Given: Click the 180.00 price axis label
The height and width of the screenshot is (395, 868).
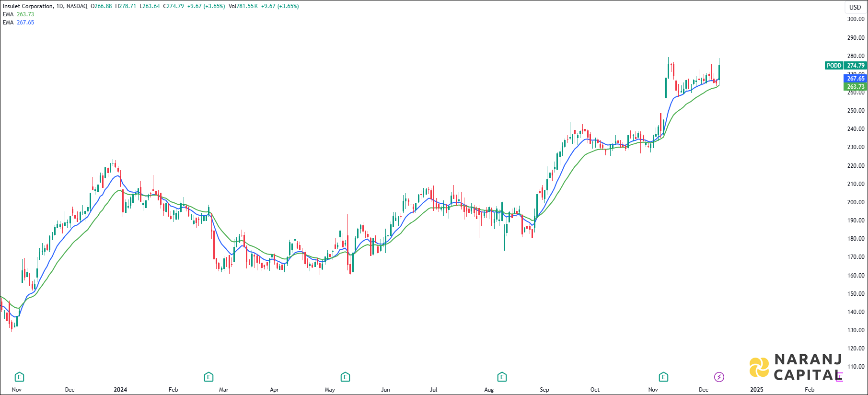Looking at the screenshot, I should pyautogui.click(x=856, y=239).
